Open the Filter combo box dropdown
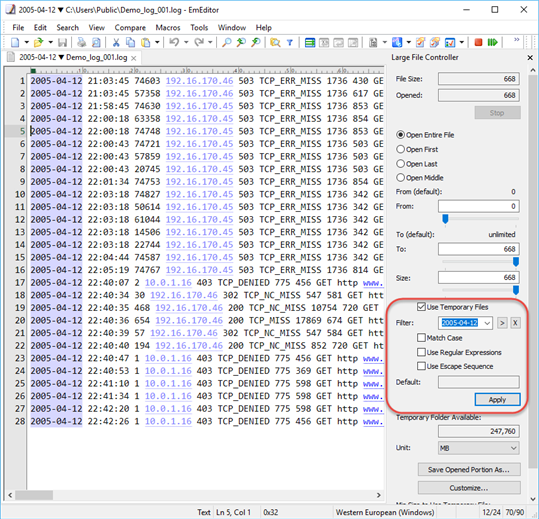Screen dimensions: 539x519 tap(487, 323)
